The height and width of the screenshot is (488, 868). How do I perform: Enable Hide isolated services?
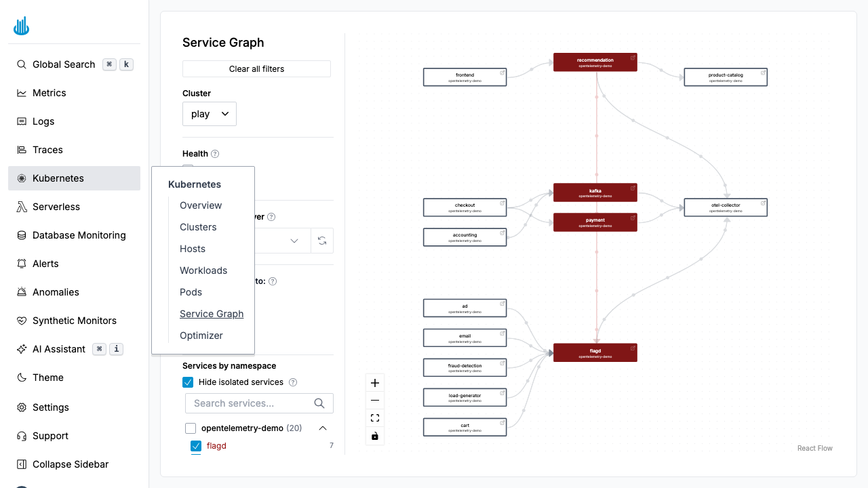pyautogui.click(x=188, y=382)
